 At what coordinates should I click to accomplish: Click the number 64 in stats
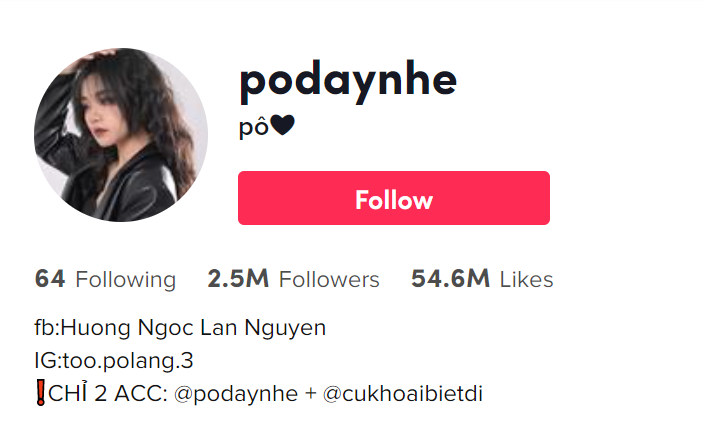click(50, 279)
